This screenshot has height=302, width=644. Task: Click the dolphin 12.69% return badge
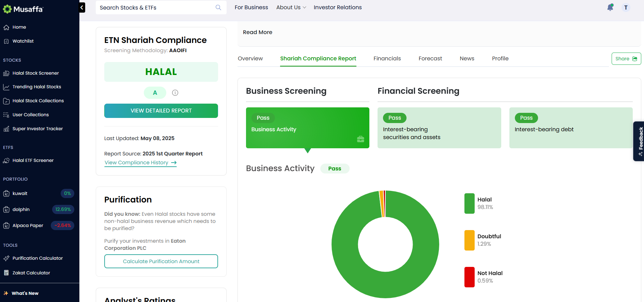pyautogui.click(x=63, y=210)
